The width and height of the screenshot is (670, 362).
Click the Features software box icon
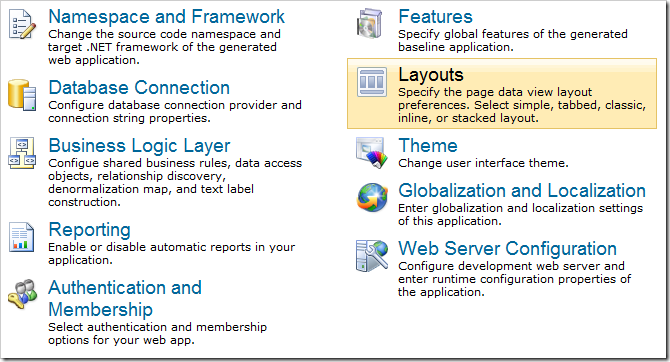pyautogui.click(x=369, y=24)
